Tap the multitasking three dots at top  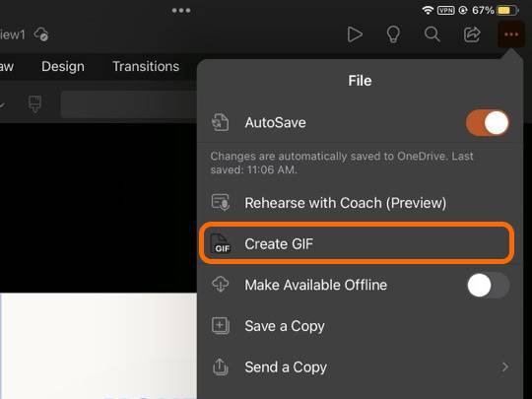[x=181, y=11]
